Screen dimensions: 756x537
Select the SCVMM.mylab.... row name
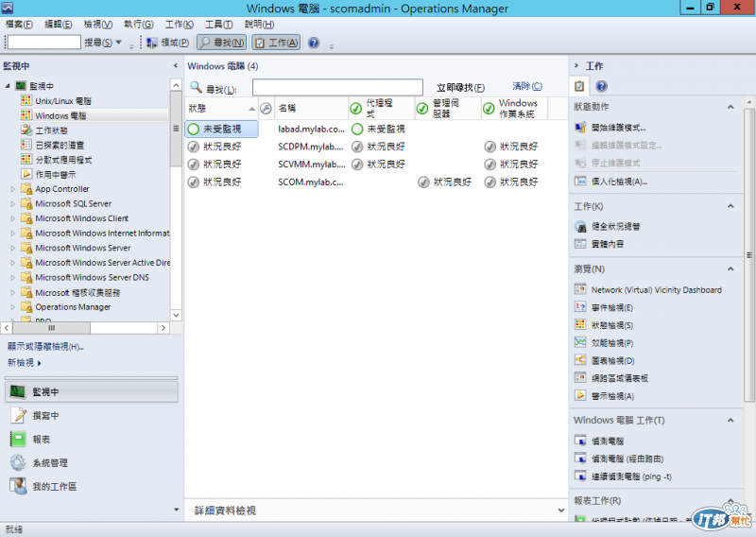[x=312, y=165]
